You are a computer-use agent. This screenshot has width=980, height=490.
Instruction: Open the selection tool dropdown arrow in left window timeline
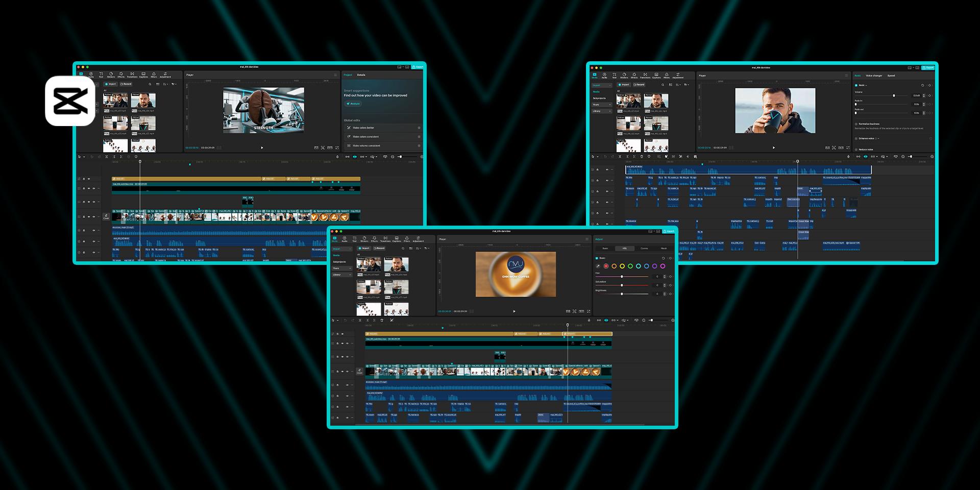point(84,157)
